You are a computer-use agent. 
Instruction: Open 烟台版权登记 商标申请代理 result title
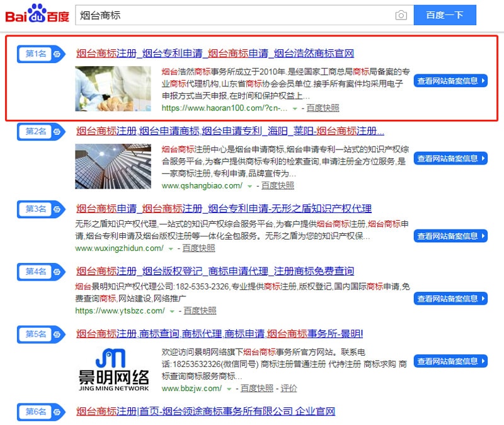coord(215,271)
